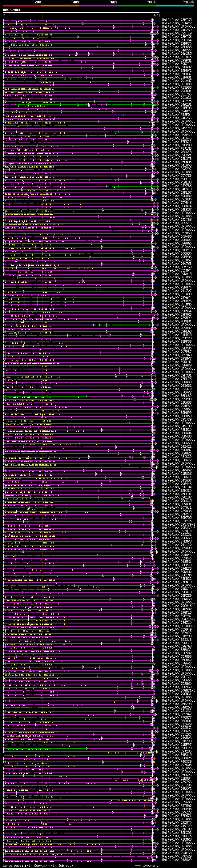Open hit UniRef100_C9J4Y2
197x868 pixels.
pos(177,23)
